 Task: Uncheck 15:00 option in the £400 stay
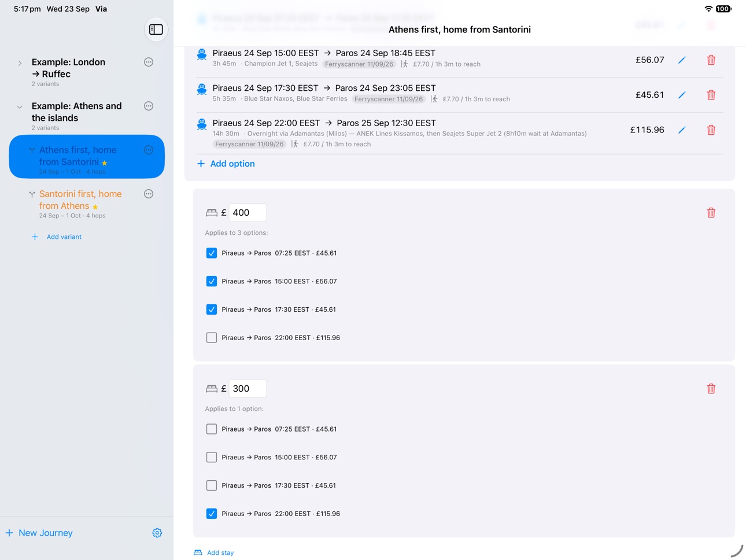point(212,281)
